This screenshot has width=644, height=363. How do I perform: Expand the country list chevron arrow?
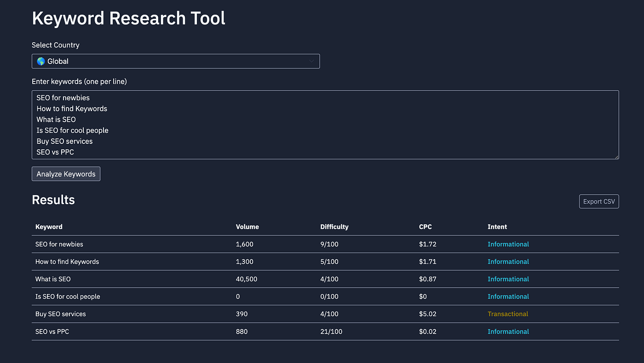[311, 61]
